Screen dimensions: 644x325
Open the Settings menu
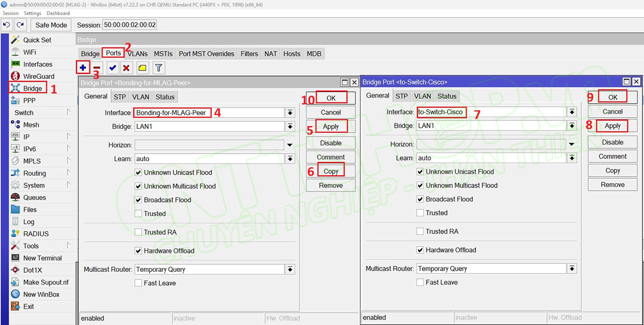click(x=32, y=13)
